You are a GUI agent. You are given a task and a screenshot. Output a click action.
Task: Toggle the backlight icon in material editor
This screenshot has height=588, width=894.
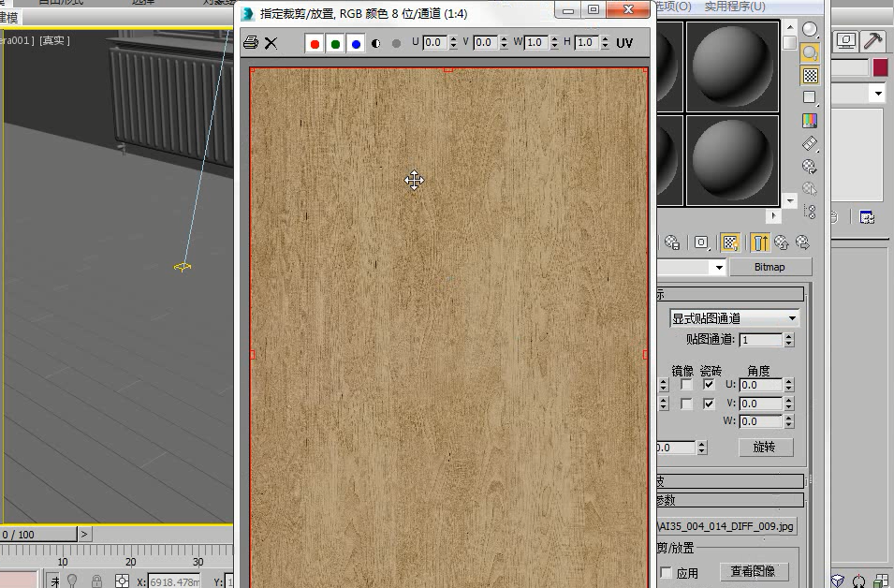tap(810, 52)
